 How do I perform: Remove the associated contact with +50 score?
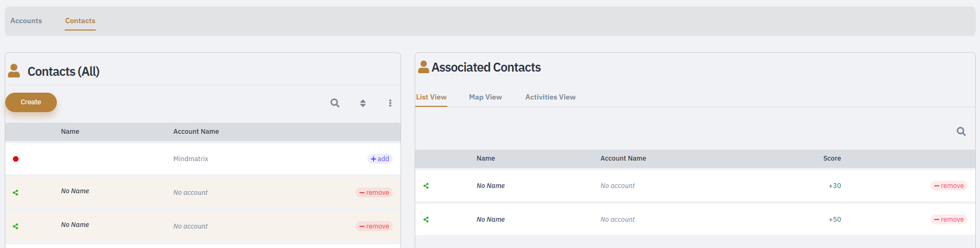(x=949, y=220)
